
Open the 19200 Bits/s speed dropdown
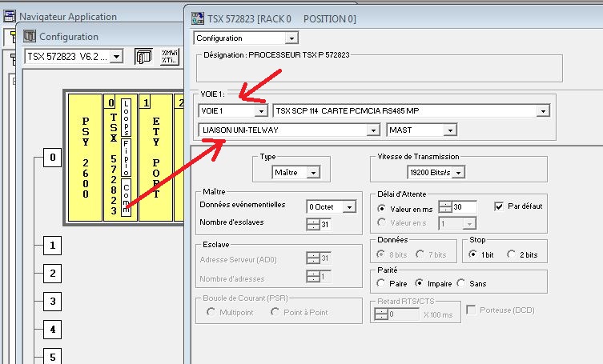[458, 173]
